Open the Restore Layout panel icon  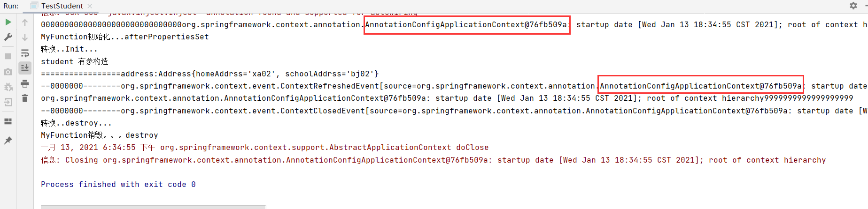8,121
